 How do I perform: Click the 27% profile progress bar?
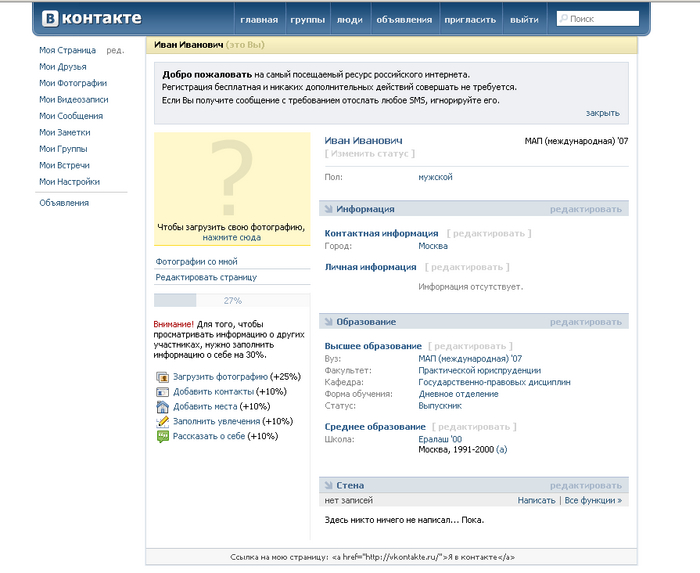(232, 300)
